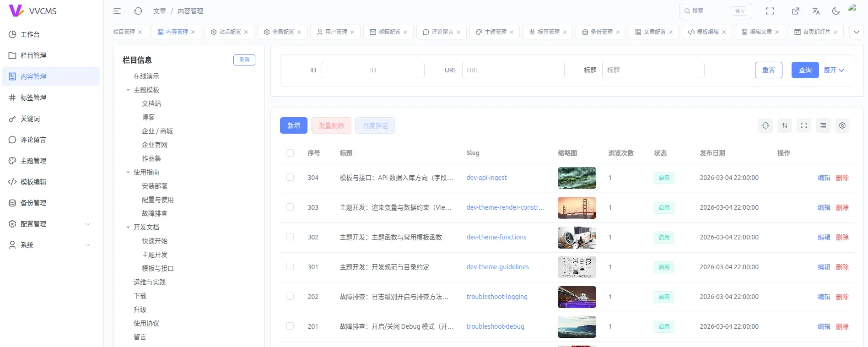This screenshot has width=868, height=347.
Task: Select checkbox for row 202
Action: click(290, 296)
